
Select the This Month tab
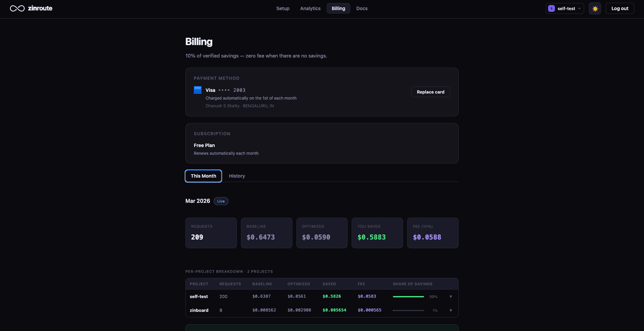[x=203, y=176]
